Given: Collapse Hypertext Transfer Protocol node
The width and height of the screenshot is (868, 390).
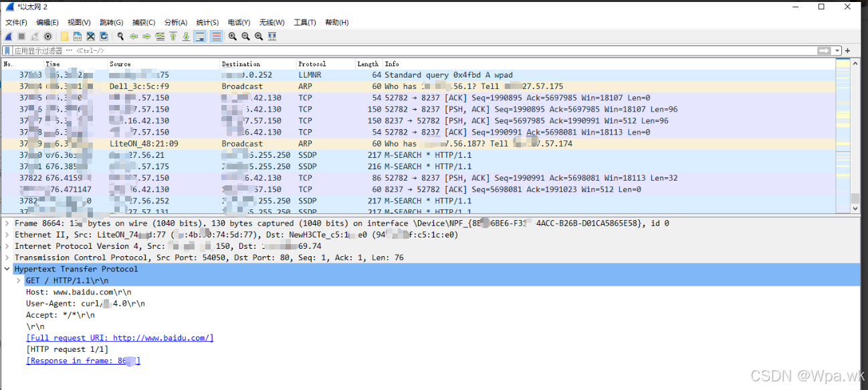Looking at the screenshot, I should click(x=7, y=269).
